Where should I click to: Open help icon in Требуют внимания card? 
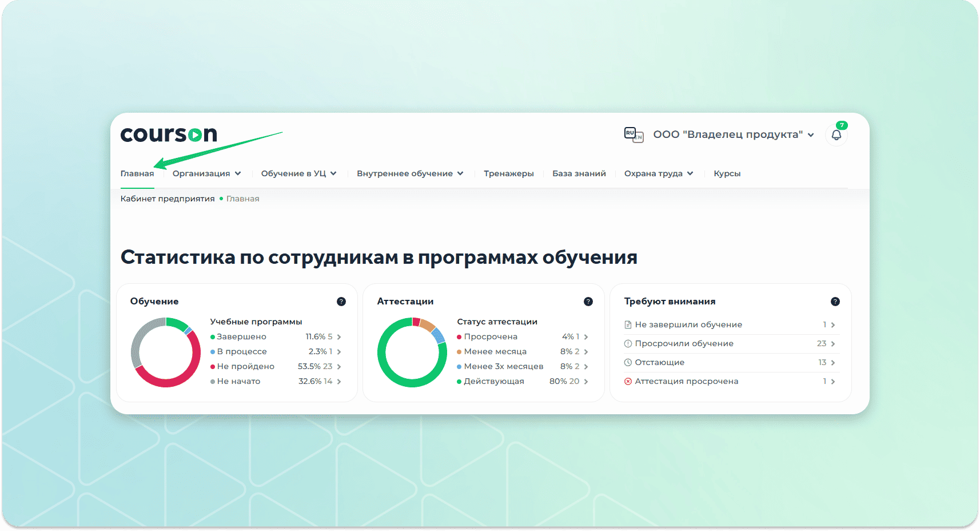tap(835, 302)
